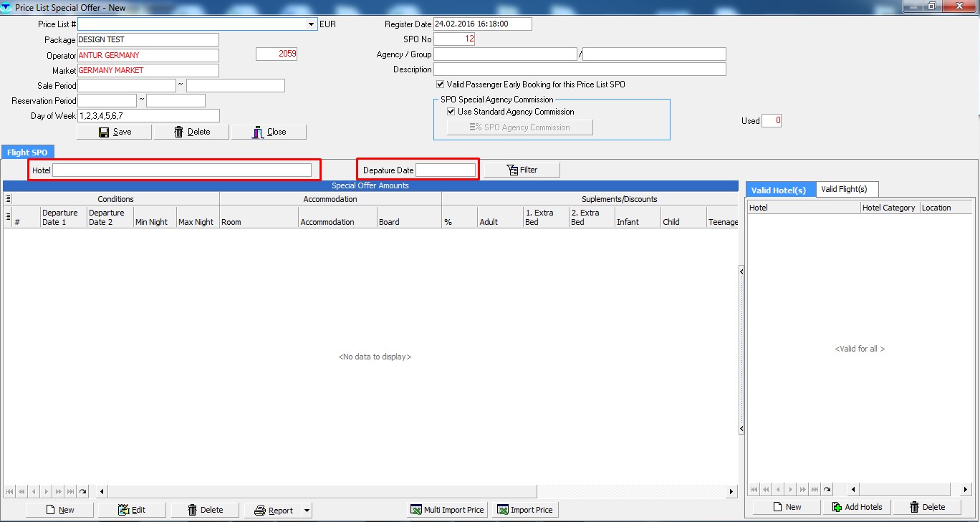Open the grid column chooser in Conditions header
The height and width of the screenshot is (522, 980).
click(7, 198)
